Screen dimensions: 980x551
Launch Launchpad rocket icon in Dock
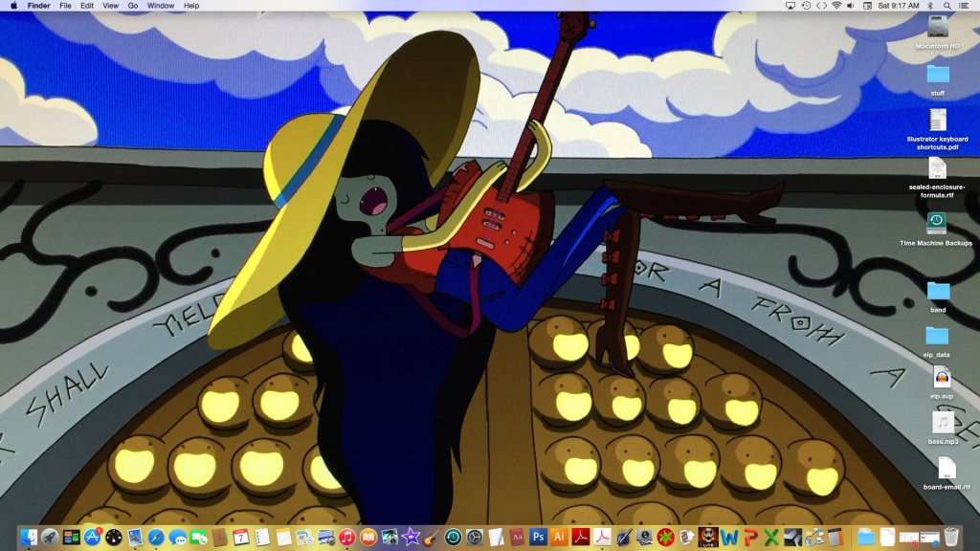[x=50, y=538]
